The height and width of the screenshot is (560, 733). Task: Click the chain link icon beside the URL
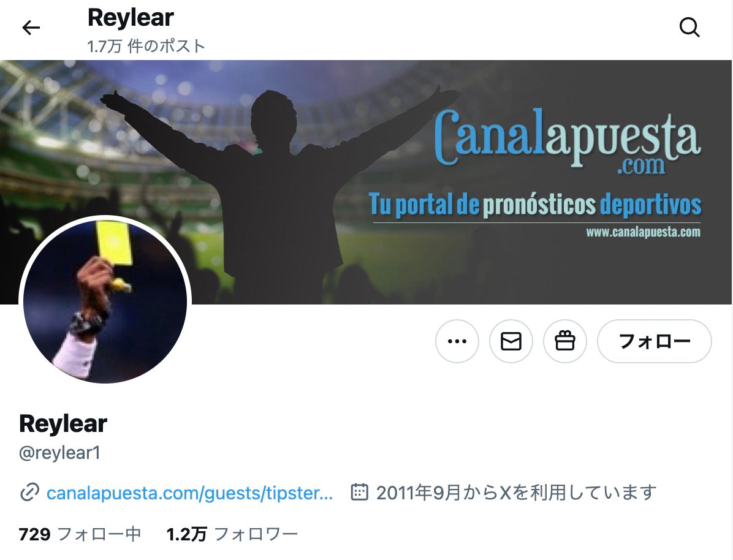point(29,493)
